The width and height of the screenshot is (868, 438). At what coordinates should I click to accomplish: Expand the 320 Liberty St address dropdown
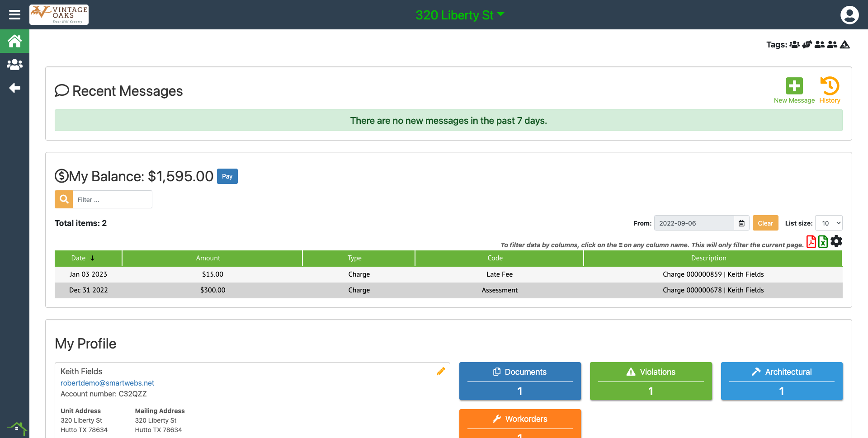tap(460, 15)
